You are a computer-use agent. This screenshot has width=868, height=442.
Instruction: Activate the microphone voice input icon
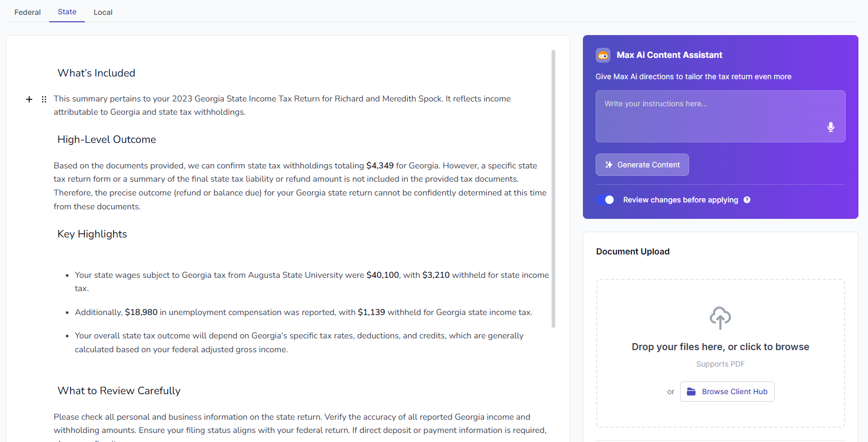tap(831, 127)
